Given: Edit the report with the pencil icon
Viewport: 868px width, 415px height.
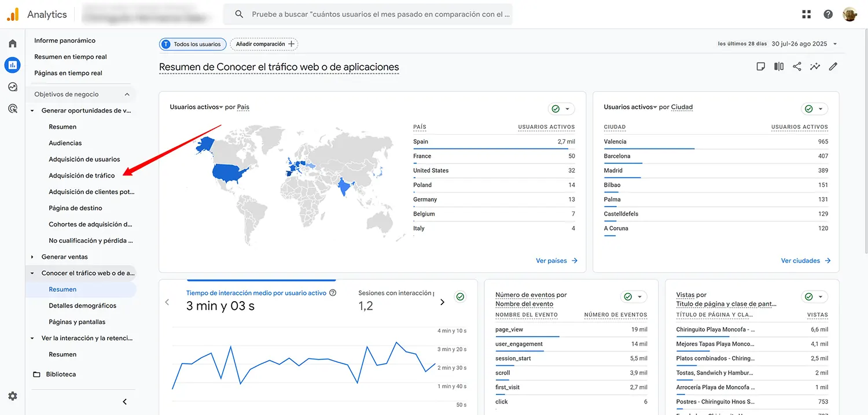Looking at the screenshot, I should click(833, 66).
